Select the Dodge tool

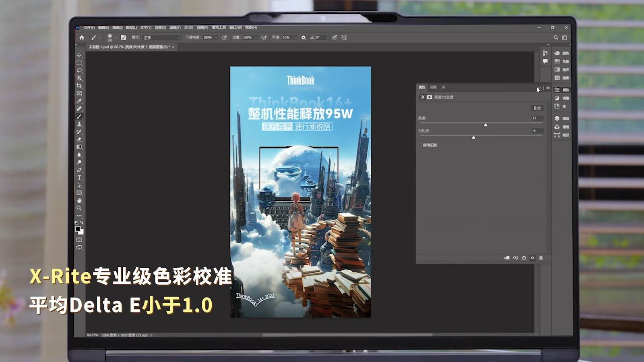click(79, 162)
